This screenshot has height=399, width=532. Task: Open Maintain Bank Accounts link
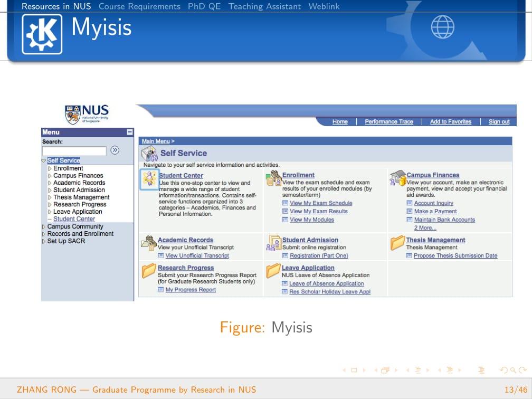tap(444, 220)
